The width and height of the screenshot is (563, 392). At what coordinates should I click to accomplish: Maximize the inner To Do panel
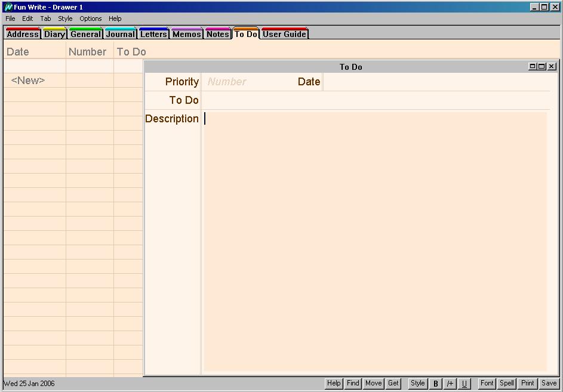(542, 66)
